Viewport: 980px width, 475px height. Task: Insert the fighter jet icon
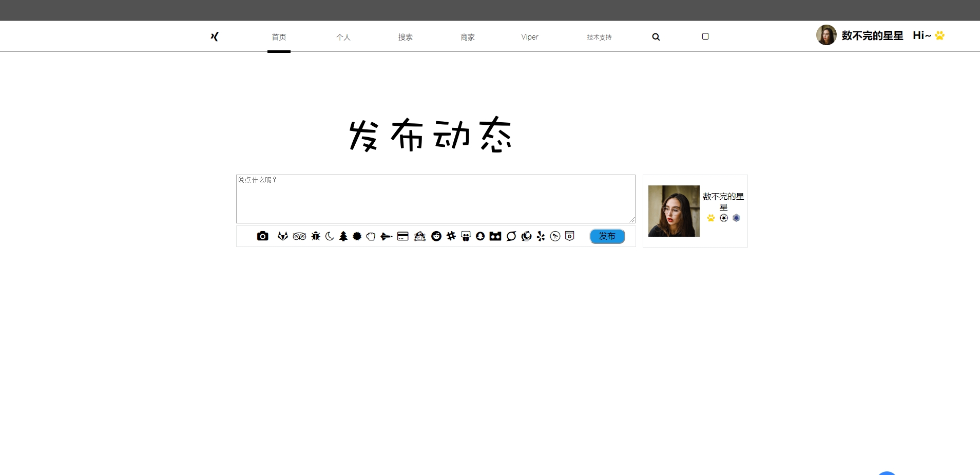tap(387, 236)
